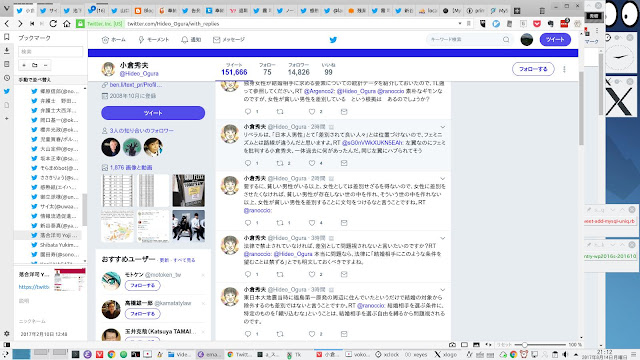
Task: Open Twitter Moments
Action: [x=153, y=40]
